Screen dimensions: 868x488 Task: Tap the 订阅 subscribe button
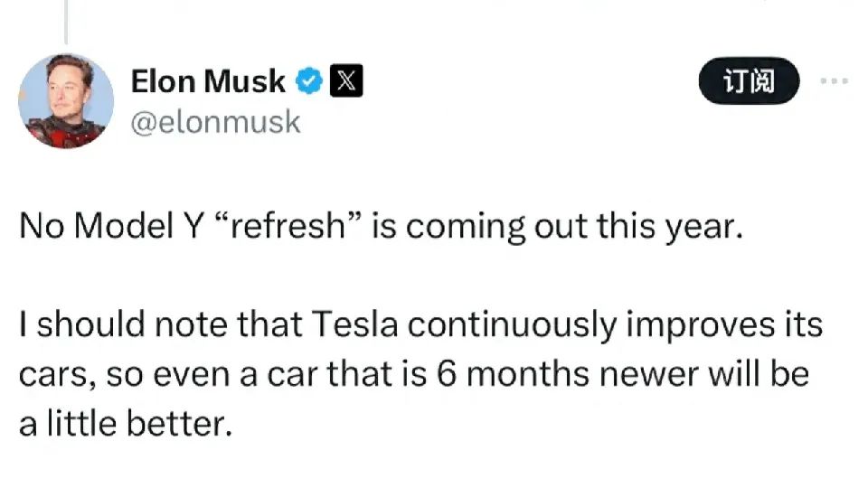pos(749,80)
